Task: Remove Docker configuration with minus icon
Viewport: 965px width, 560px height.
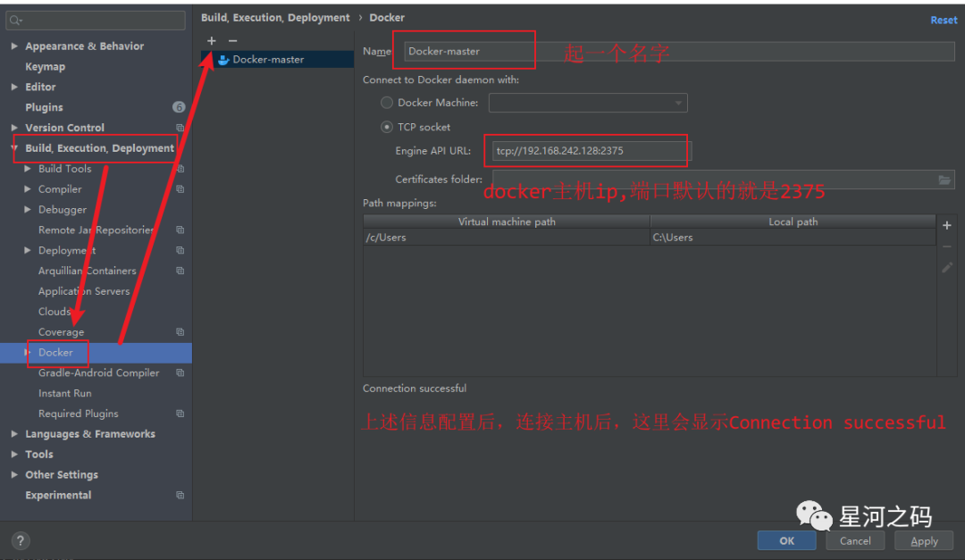Action: 232,40
